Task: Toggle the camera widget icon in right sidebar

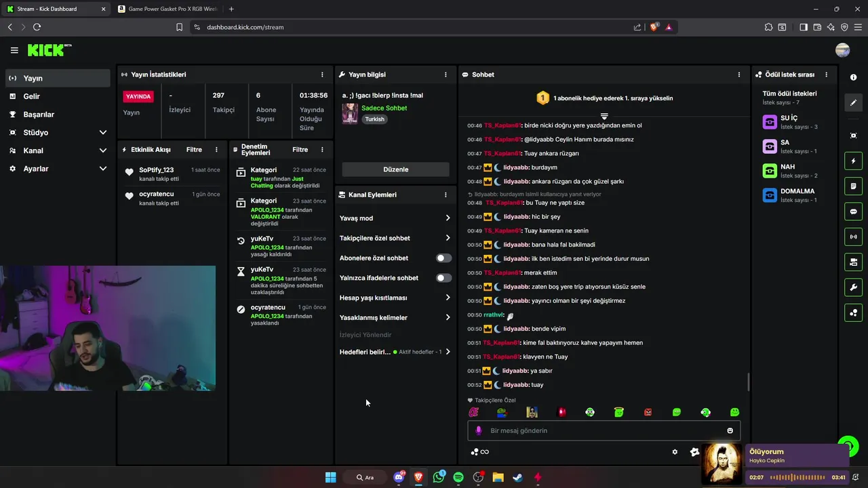Action: click(853, 262)
